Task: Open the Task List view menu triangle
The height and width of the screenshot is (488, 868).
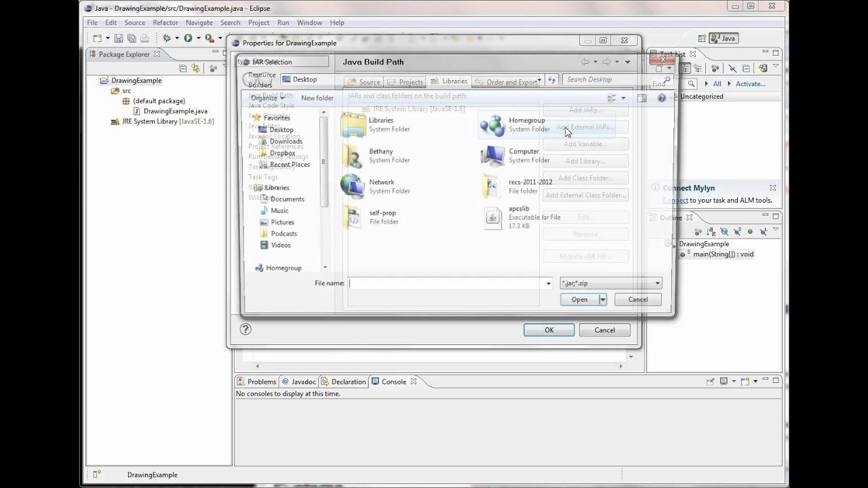Action: [x=775, y=66]
